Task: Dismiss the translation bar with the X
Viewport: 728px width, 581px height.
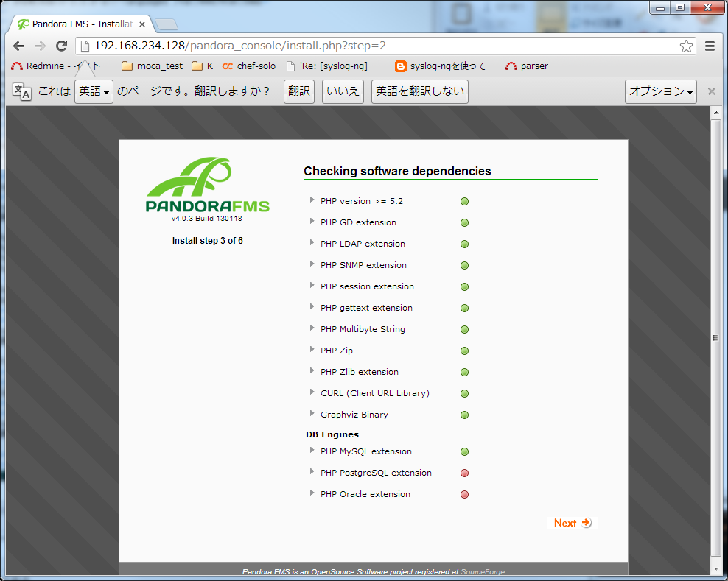Action: tap(711, 91)
